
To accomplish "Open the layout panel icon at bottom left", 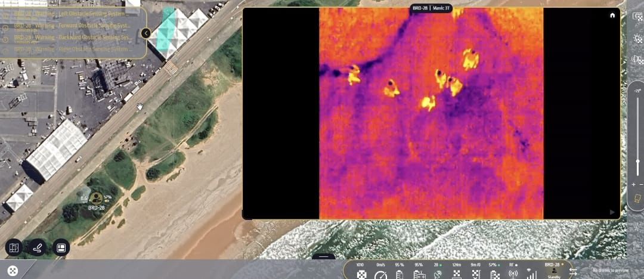I will 61,247.
